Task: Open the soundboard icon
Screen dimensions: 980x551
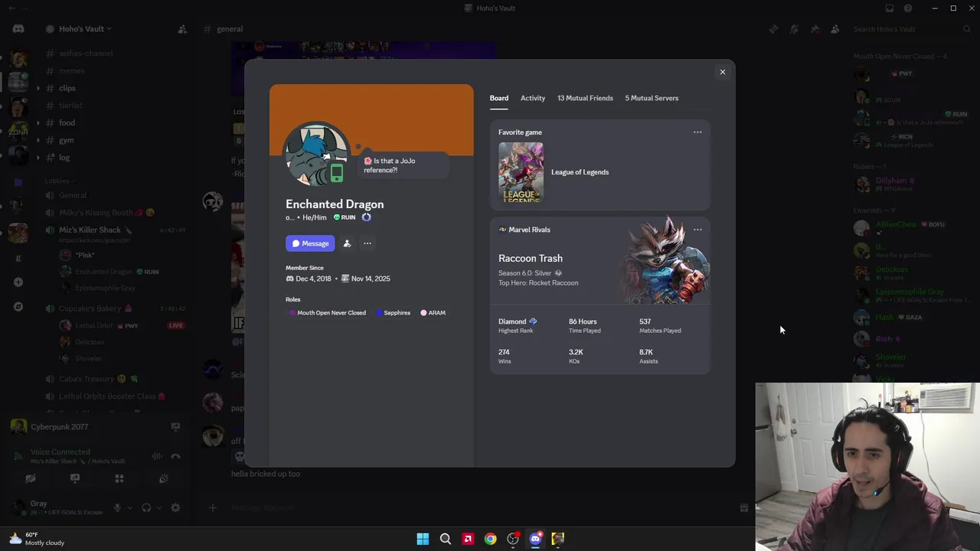Action: pyautogui.click(x=163, y=478)
